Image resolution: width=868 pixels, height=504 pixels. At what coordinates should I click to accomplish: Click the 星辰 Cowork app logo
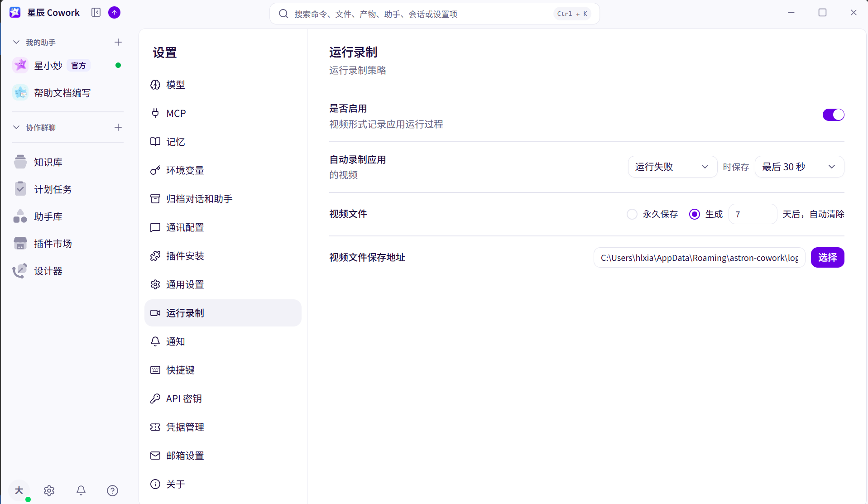[x=15, y=13]
